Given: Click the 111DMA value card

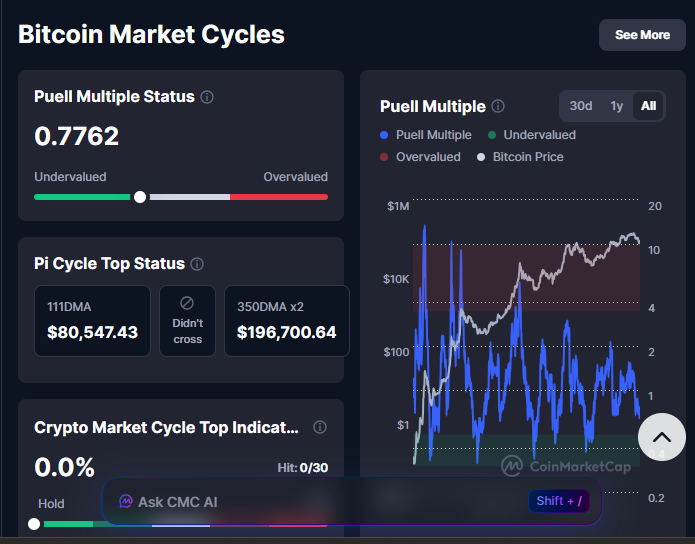Looking at the screenshot, I should 92,321.
